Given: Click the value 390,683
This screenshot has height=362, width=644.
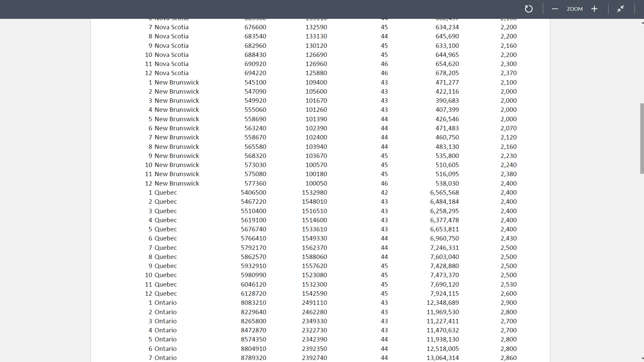Looking at the screenshot, I should coord(447,101).
